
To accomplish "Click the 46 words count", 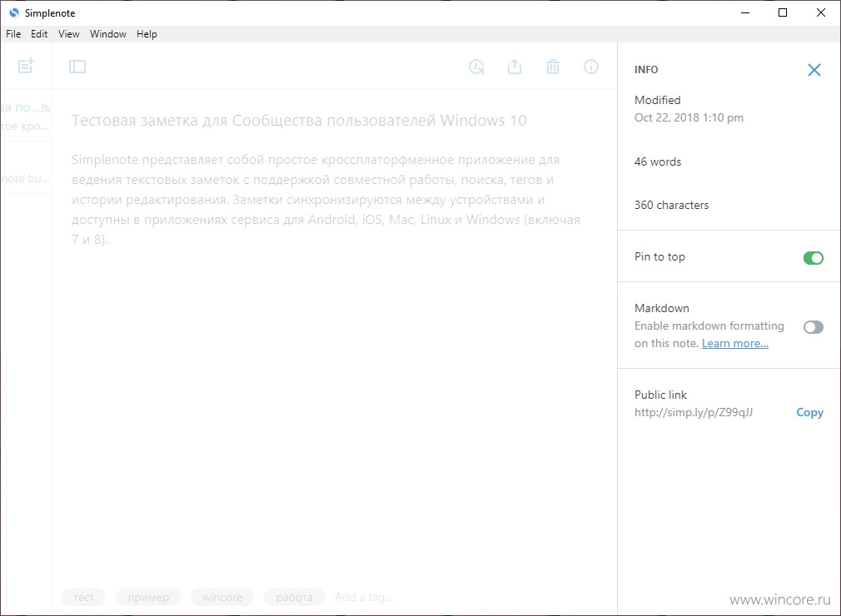I will point(658,161).
